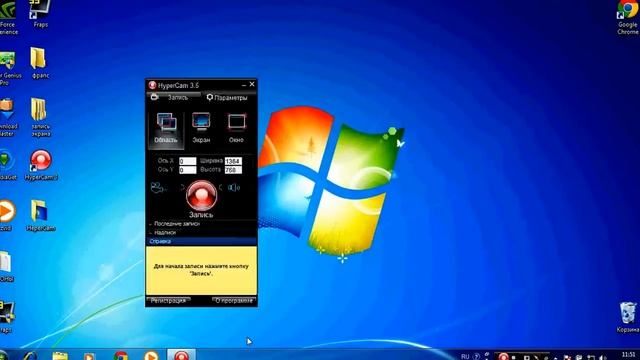Click the Высота height field
The image size is (640, 360).
point(233,170)
